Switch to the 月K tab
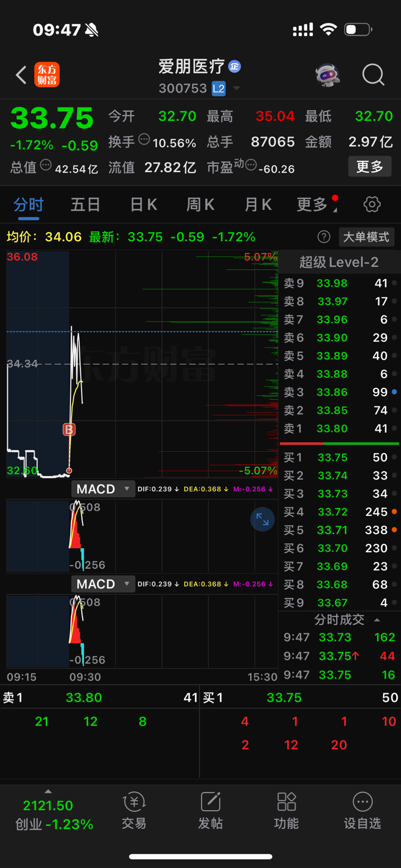401x868 pixels. [x=258, y=205]
